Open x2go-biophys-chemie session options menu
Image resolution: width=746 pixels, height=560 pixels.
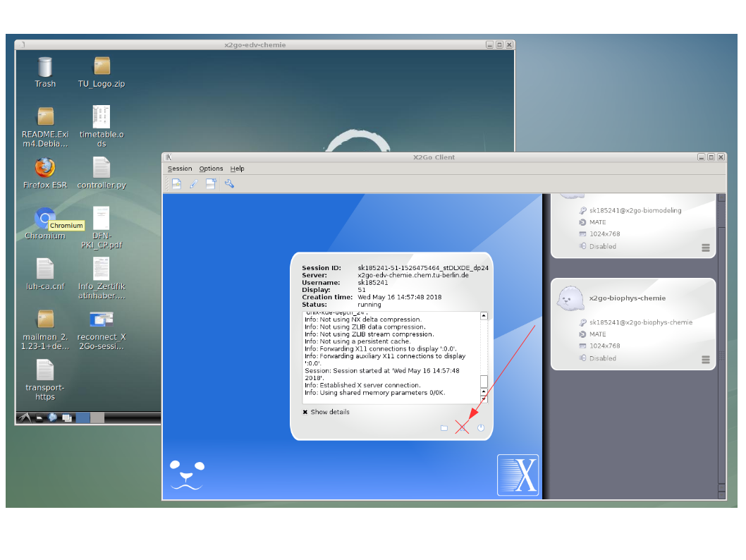coord(706,360)
